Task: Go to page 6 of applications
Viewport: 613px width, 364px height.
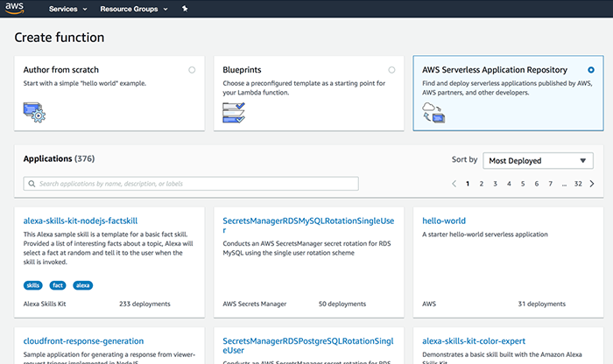Action: click(x=536, y=184)
